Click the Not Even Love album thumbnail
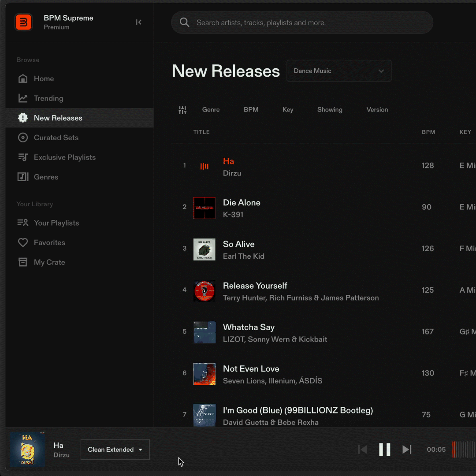The width and height of the screenshot is (476, 476). click(x=205, y=374)
